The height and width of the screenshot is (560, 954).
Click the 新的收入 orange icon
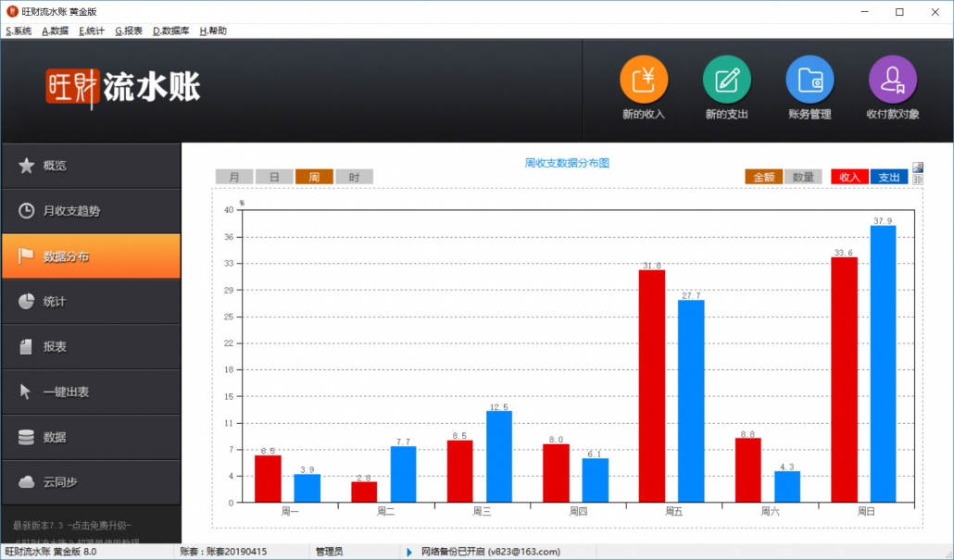pyautogui.click(x=643, y=80)
